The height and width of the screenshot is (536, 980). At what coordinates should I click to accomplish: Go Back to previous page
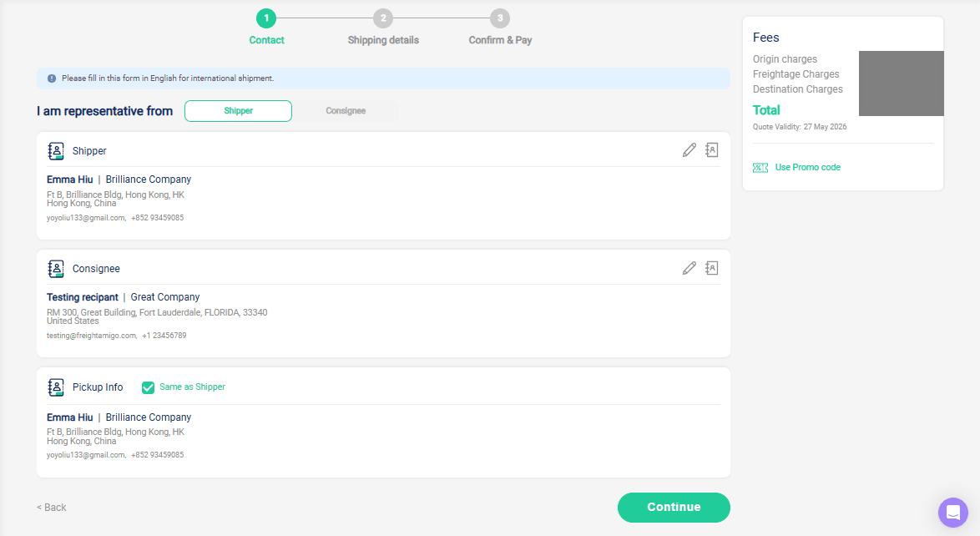(x=51, y=508)
